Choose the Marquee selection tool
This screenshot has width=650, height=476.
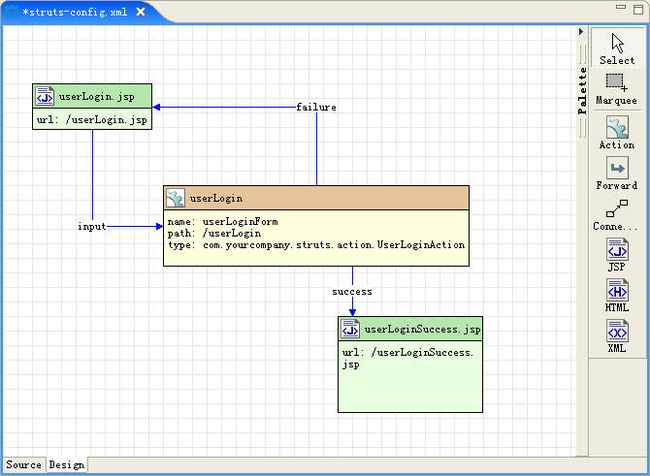coord(617,87)
